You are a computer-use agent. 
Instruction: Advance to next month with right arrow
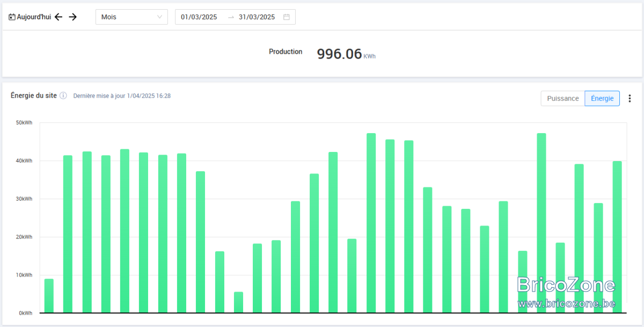(73, 17)
